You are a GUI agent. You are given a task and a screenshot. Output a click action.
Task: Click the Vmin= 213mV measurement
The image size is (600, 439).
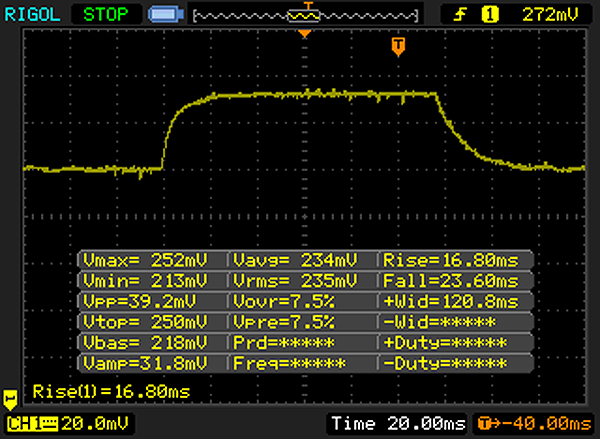pos(145,281)
